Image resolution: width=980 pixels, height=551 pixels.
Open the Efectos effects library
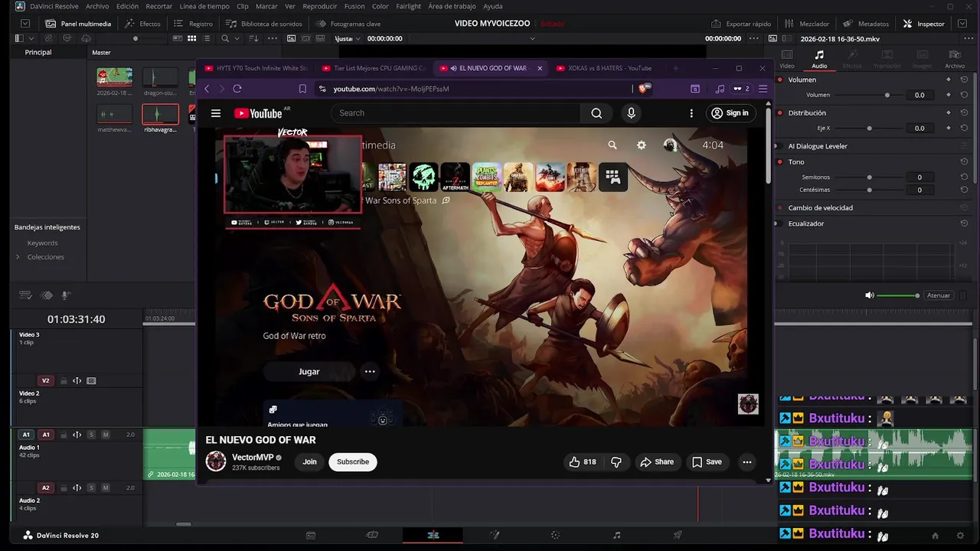(x=142, y=24)
